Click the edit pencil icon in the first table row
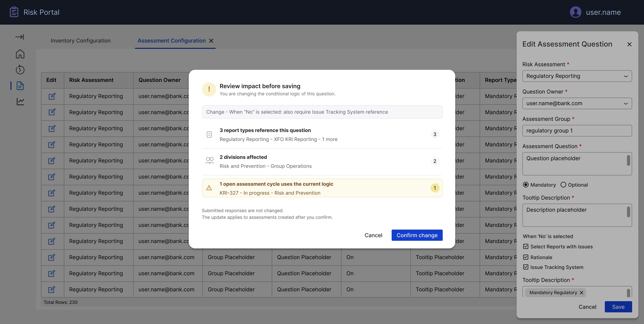Viewport: 644px width, 324px height. tap(52, 96)
